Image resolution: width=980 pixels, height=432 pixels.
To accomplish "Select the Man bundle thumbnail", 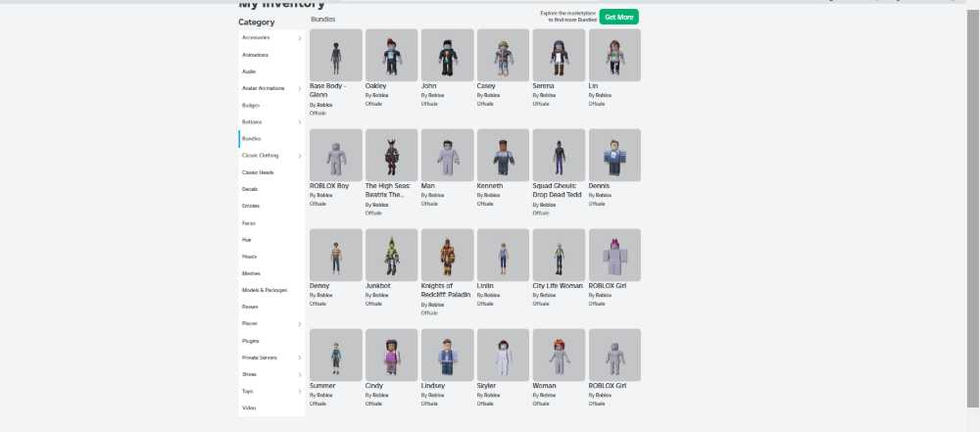I will 448,155.
